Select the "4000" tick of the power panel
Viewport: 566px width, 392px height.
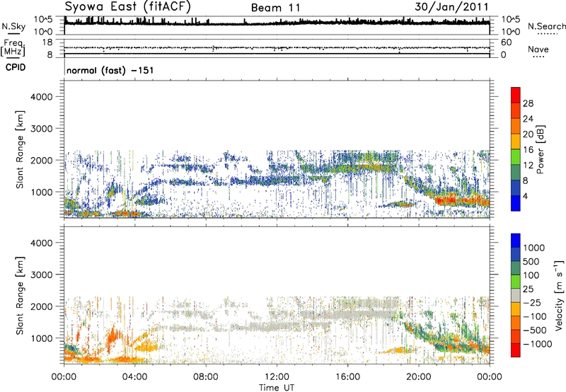pyautogui.click(x=42, y=97)
